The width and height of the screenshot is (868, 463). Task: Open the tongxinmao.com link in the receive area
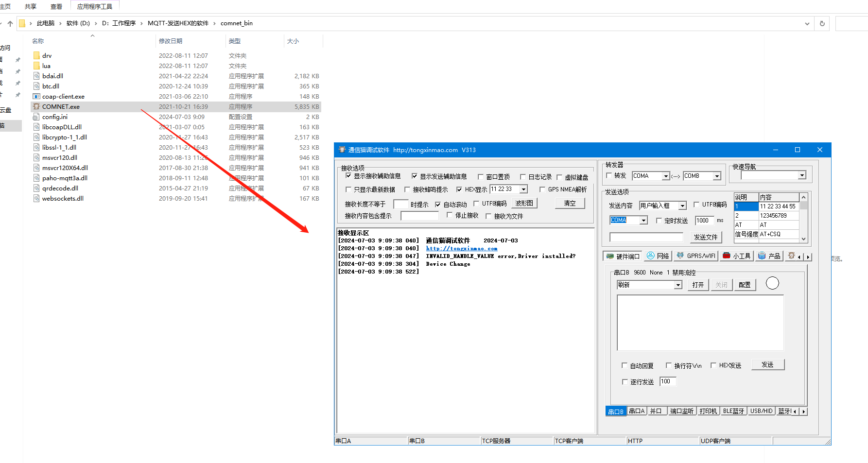pos(461,248)
